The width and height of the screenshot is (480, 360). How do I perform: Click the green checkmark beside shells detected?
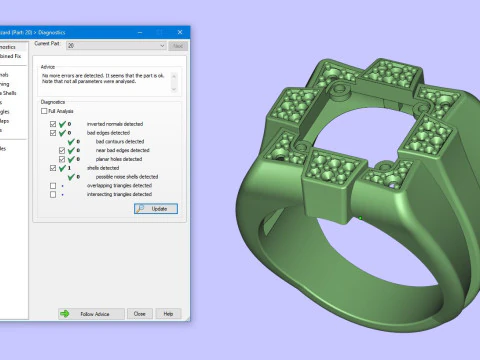[62, 168]
